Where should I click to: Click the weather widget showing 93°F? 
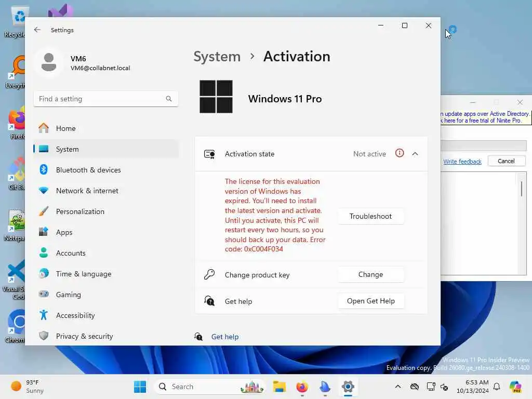28,387
